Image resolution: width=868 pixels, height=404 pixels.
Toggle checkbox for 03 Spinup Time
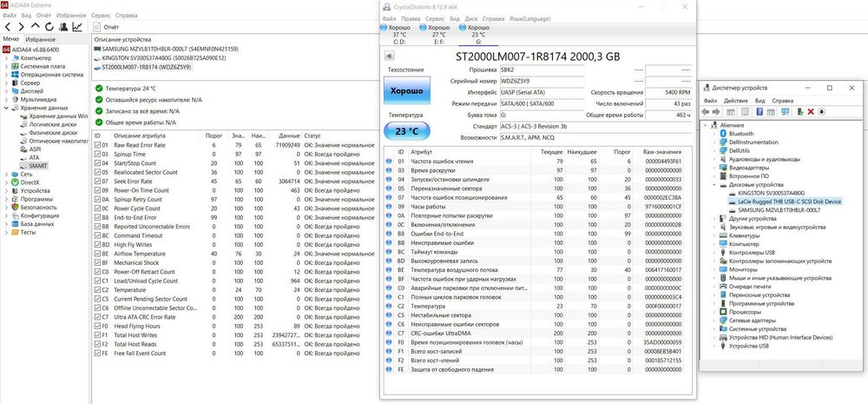click(98, 154)
